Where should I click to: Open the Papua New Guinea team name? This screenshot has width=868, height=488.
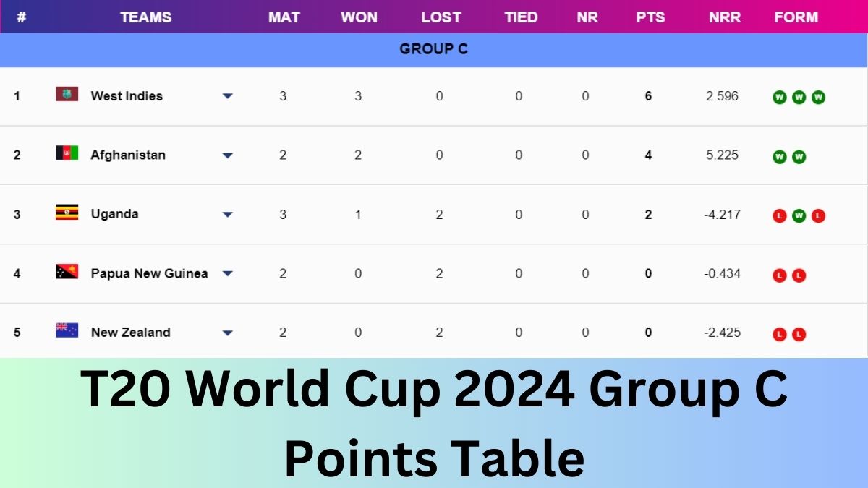pos(149,273)
